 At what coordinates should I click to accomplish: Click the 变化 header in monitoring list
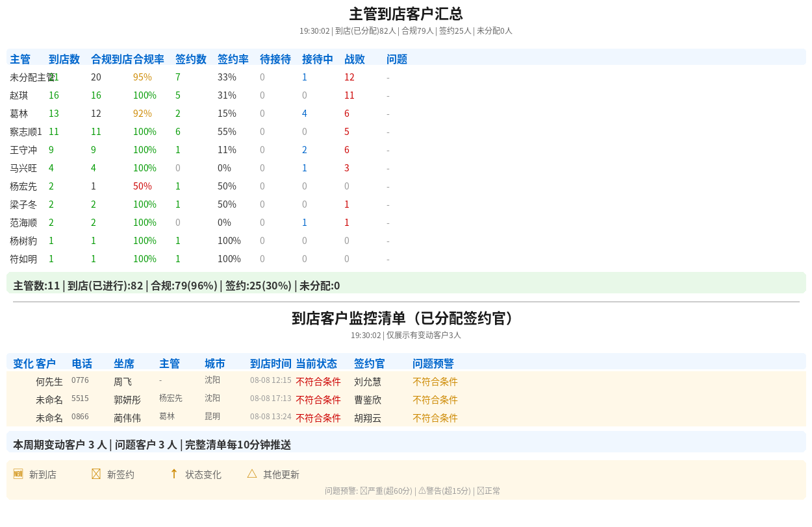click(x=23, y=364)
